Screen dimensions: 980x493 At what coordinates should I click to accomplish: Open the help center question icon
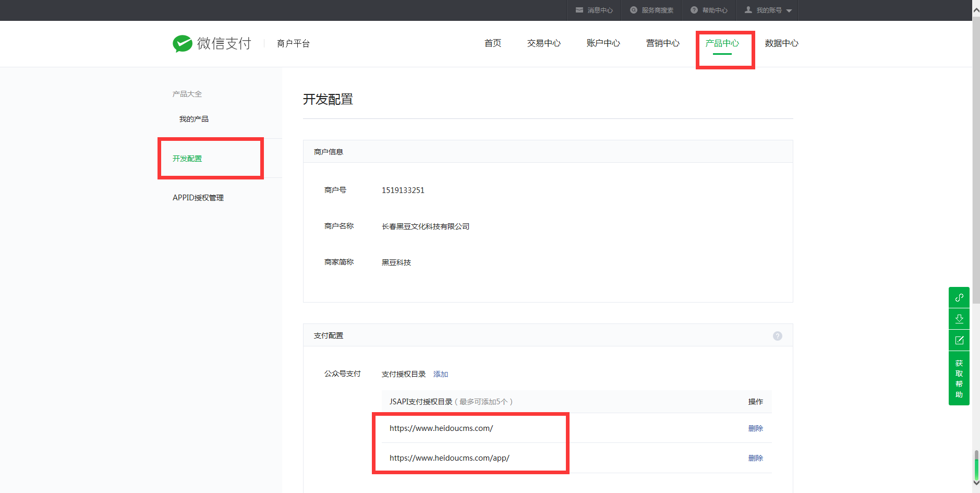click(x=694, y=10)
